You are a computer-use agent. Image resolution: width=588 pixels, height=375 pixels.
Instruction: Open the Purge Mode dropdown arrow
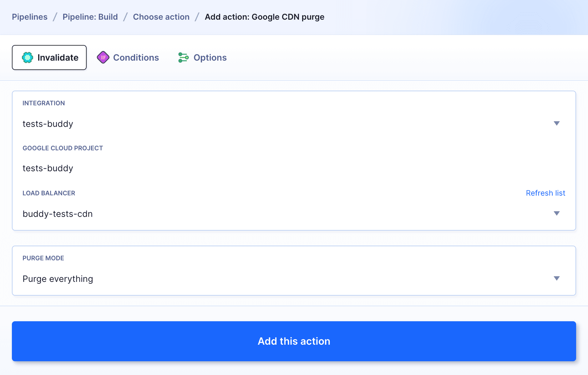point(557,278)
